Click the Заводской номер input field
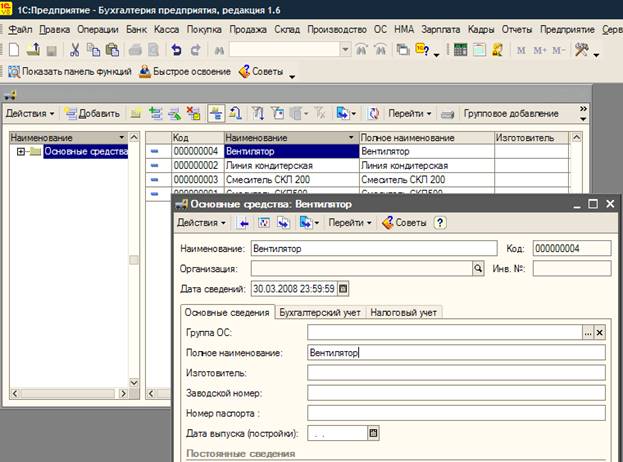 pos(456,393)
